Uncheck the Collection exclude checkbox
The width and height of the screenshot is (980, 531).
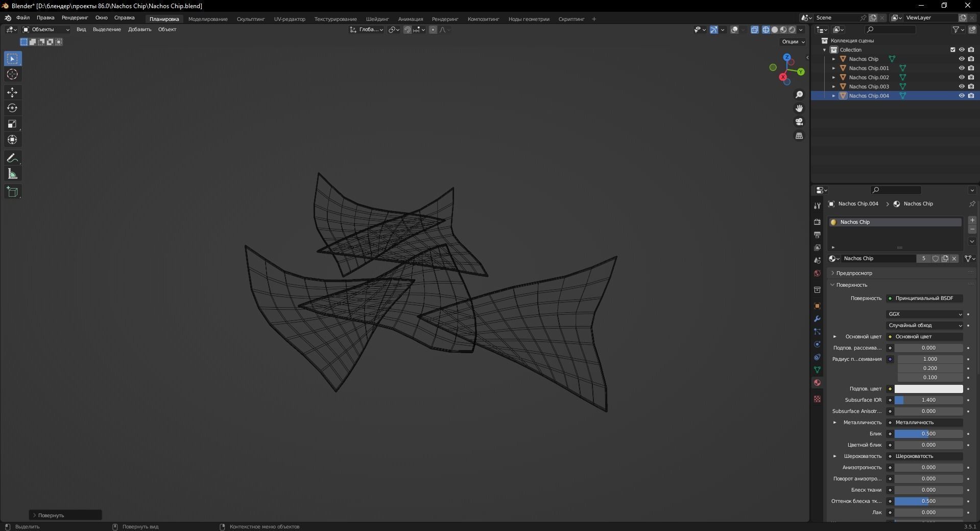coord(952,50)
